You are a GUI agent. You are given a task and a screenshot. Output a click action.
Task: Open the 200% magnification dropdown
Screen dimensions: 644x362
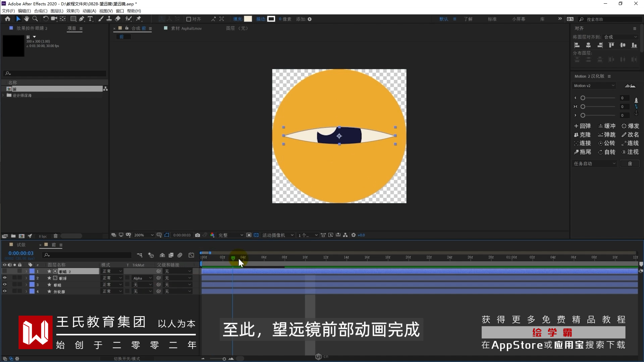pyautogui.click(x=144, y=235)
